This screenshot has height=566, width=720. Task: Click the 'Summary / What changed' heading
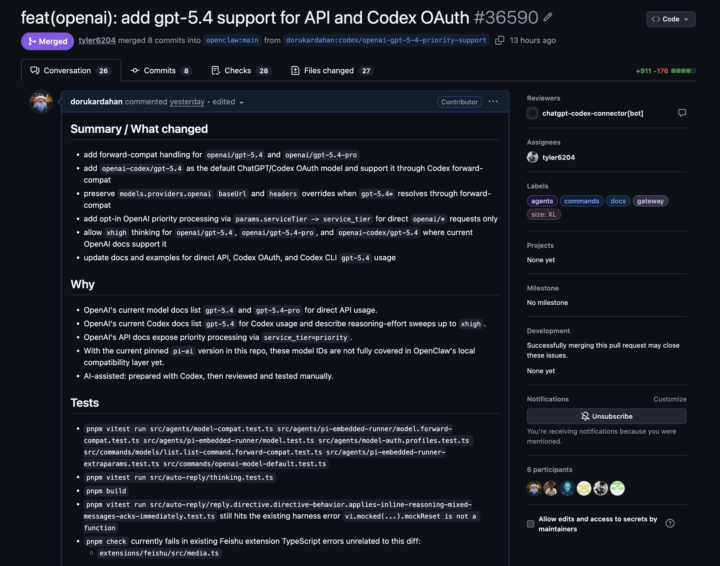coord(139,129)
